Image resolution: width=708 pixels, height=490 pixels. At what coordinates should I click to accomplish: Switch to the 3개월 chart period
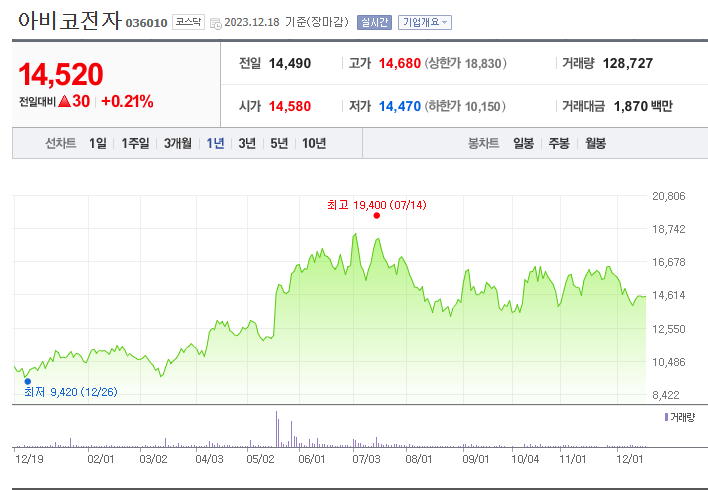pos(177,144)
